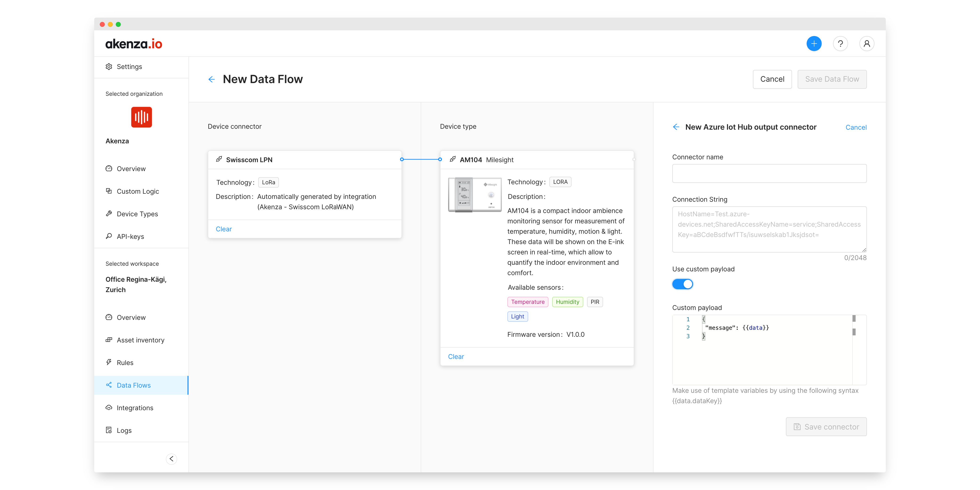Click the AM104 sensor product thumbnail

474,195
